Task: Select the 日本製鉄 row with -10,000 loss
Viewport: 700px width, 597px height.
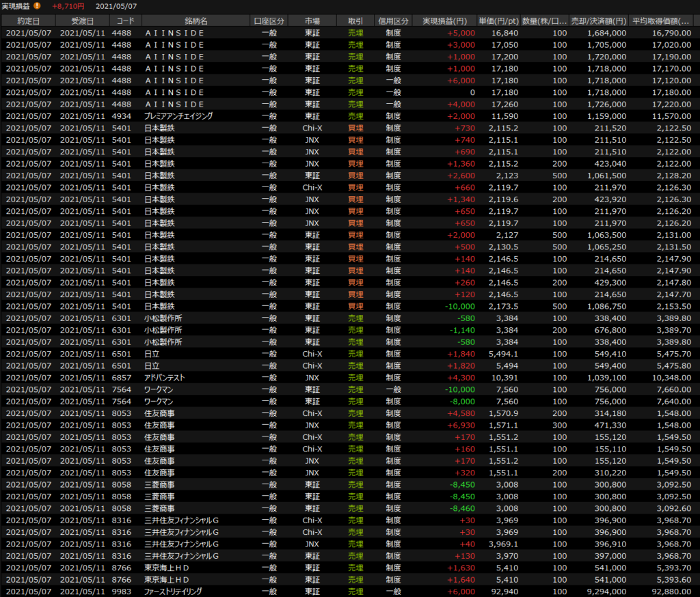Action: click(x=159, y=306)
